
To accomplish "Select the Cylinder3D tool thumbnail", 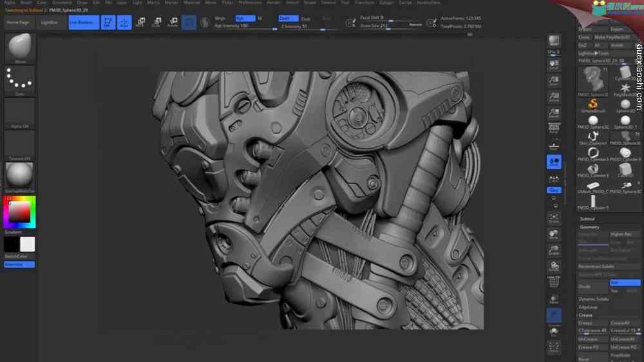I will point(625,73).
